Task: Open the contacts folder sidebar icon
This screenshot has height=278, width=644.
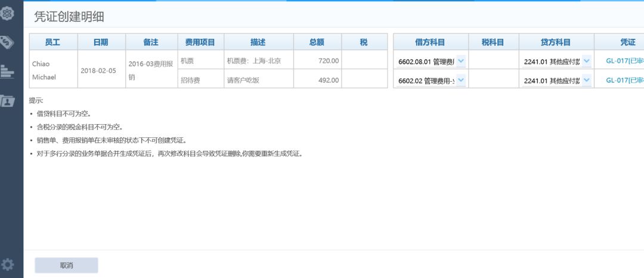Action: pos(8,101)
